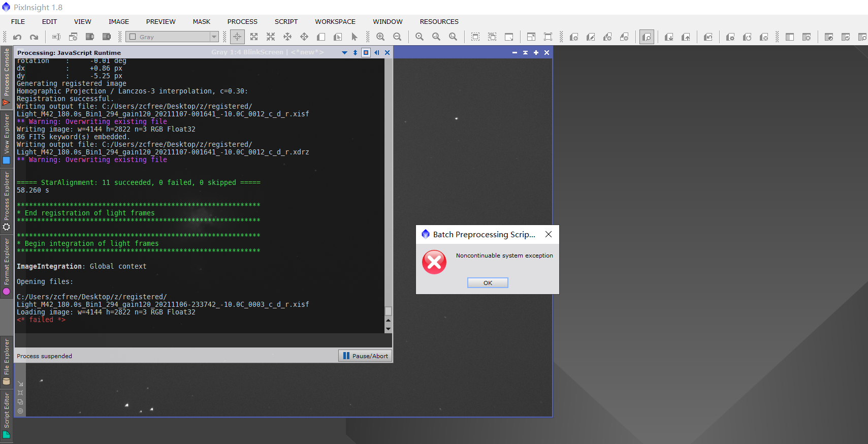Click the console window left-arrow hide icon
This screenshot has height=444, width=868.
pos(377,52)
